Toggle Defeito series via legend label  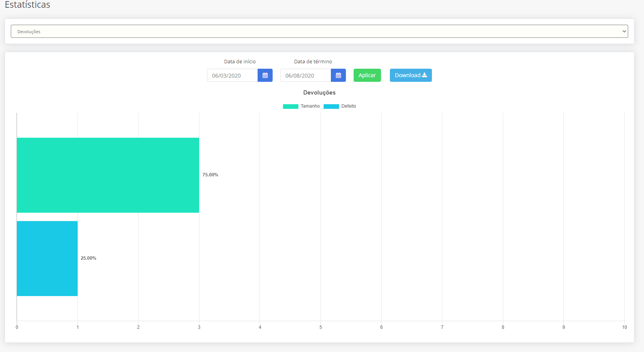[349, 106]
